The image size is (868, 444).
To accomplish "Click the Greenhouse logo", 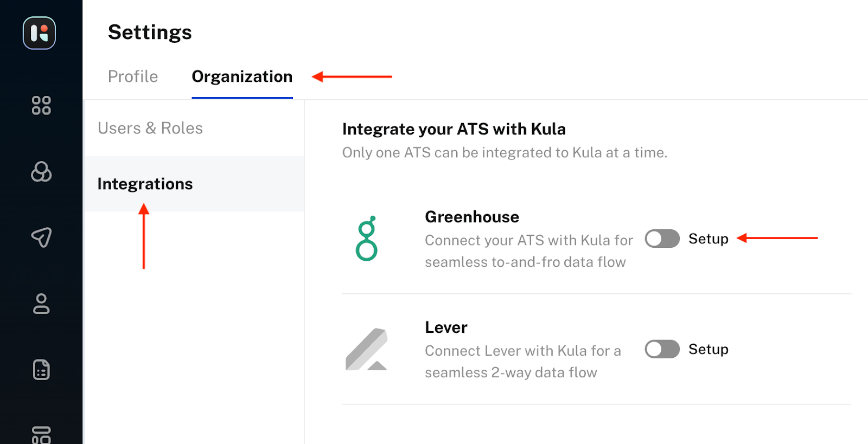I will coord(367,239).
